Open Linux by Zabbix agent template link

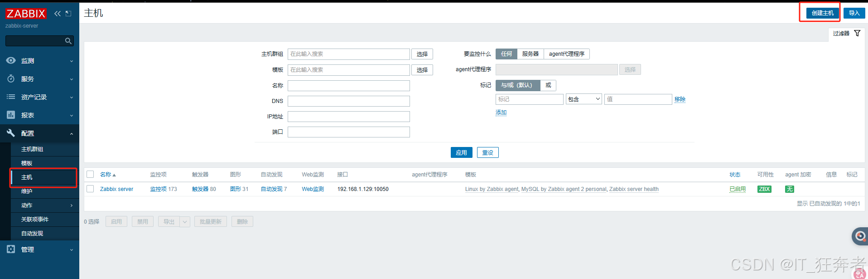(492, 189)
